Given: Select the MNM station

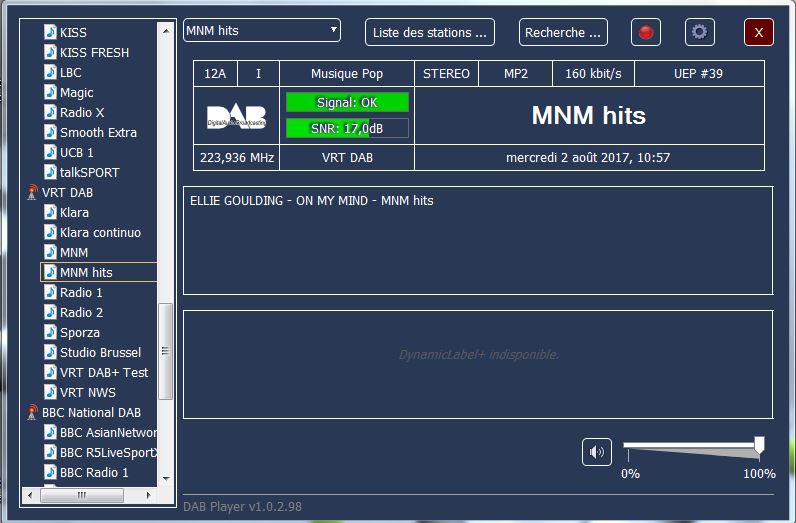Looking at the screenshot, I should (74, 252).
